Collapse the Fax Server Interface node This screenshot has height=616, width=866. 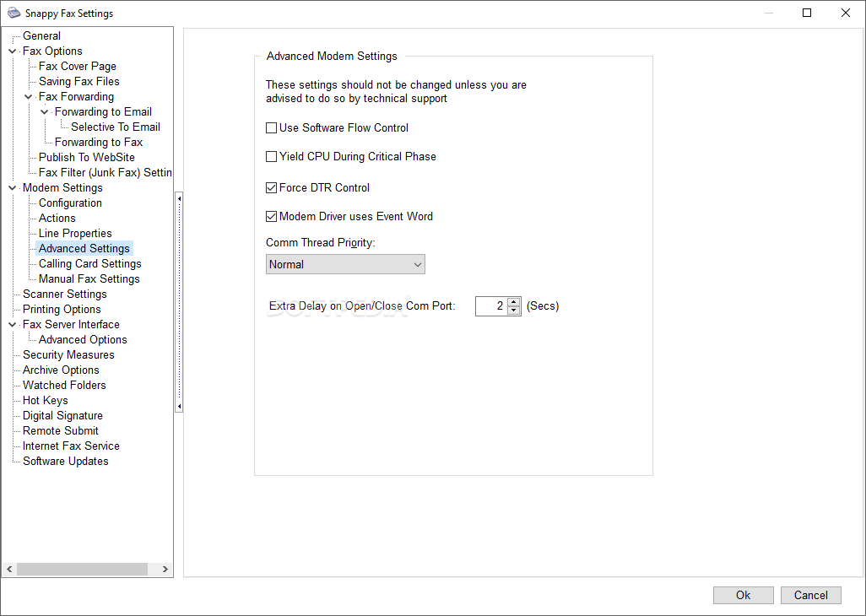[x=12, y=325]
